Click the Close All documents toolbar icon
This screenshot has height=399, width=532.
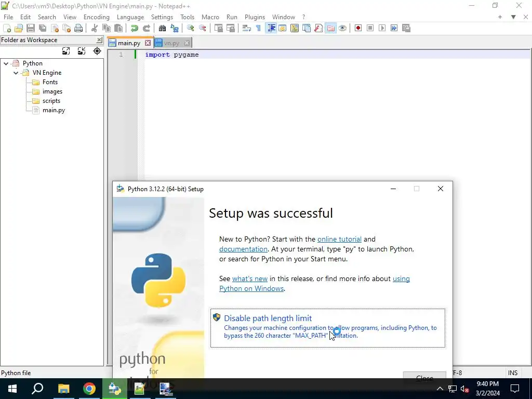[66, 28]
